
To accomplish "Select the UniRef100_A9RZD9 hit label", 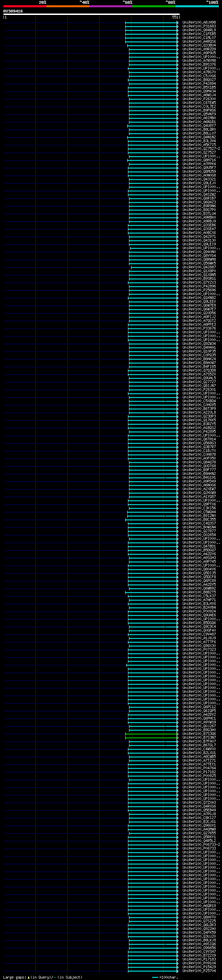I will pos(199,49).
